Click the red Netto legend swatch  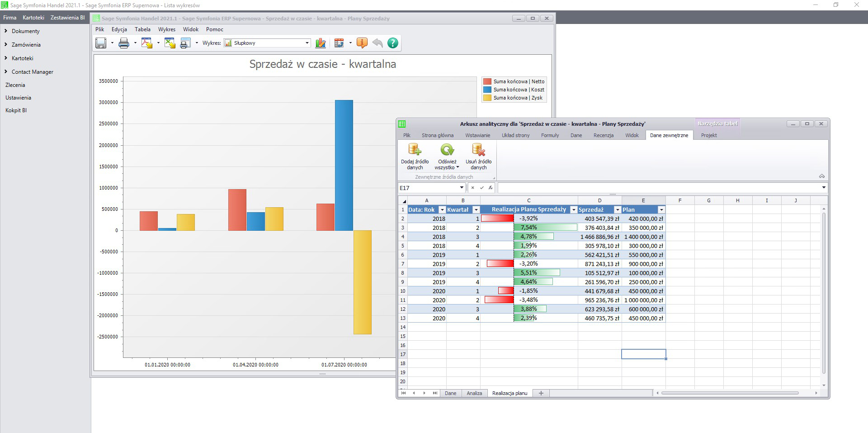487,81
